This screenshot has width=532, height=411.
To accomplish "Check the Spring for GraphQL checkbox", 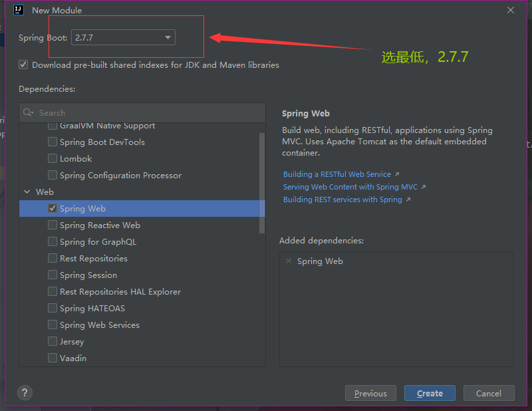I will click(53, 241).
